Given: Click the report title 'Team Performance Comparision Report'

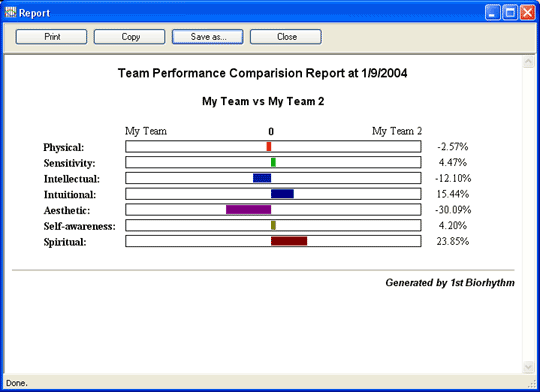Looking at the screenshot, I should 231,73.
